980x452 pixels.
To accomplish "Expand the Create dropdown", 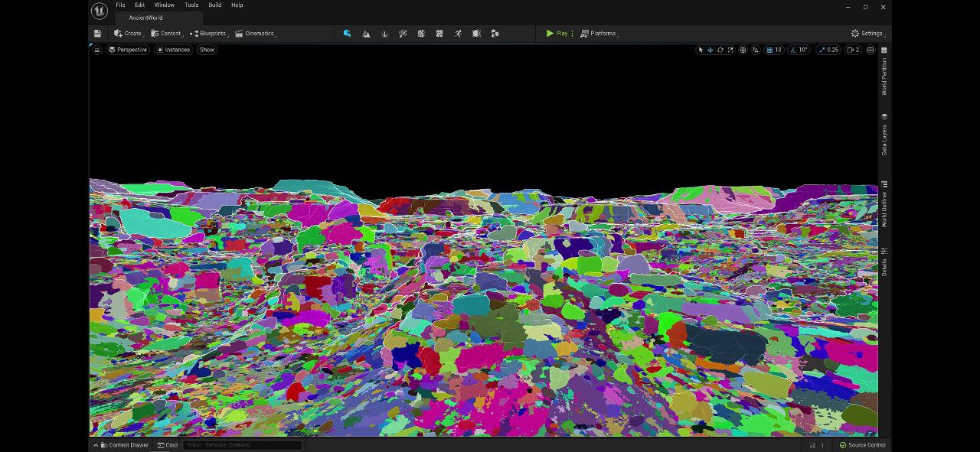I will point(129,34).
